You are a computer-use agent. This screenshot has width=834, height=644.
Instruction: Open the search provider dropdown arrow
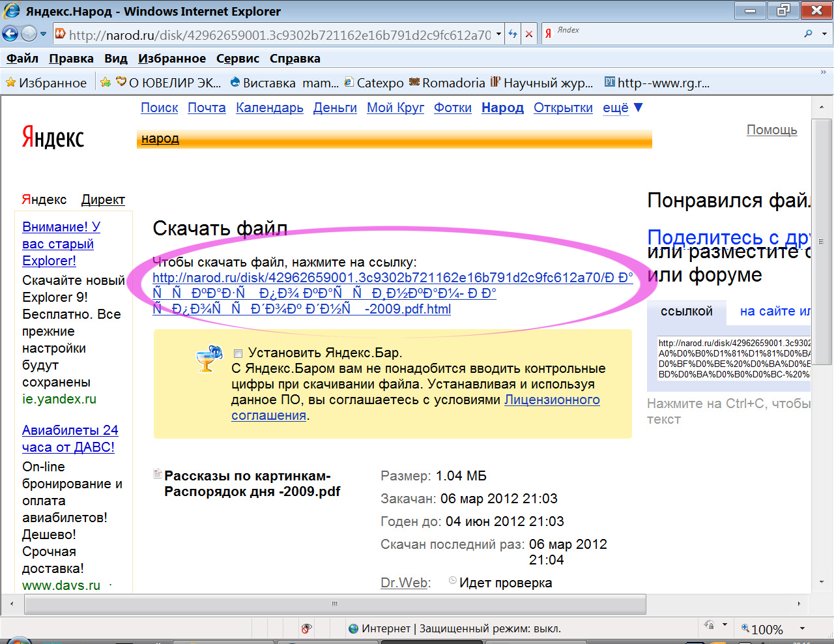[824, 34]
